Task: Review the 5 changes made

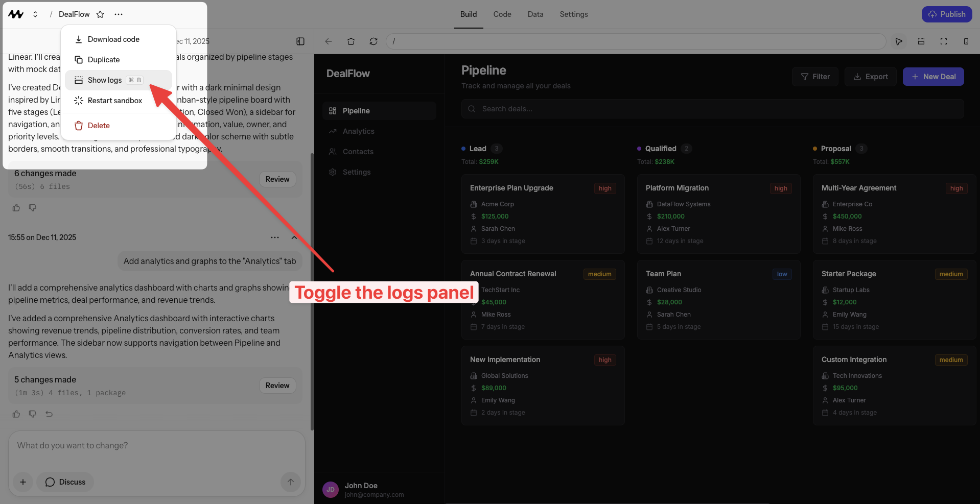Action: (x=277, y=385)
